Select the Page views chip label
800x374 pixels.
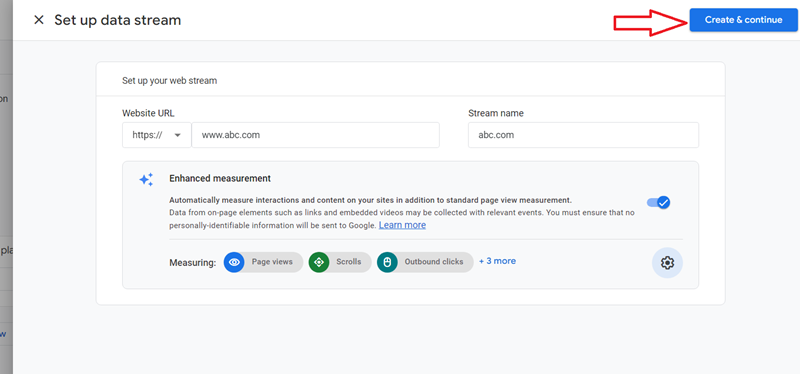click(272, 262)
